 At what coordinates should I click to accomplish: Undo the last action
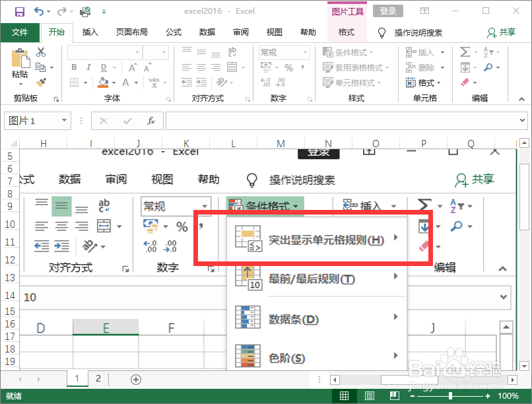39,11
